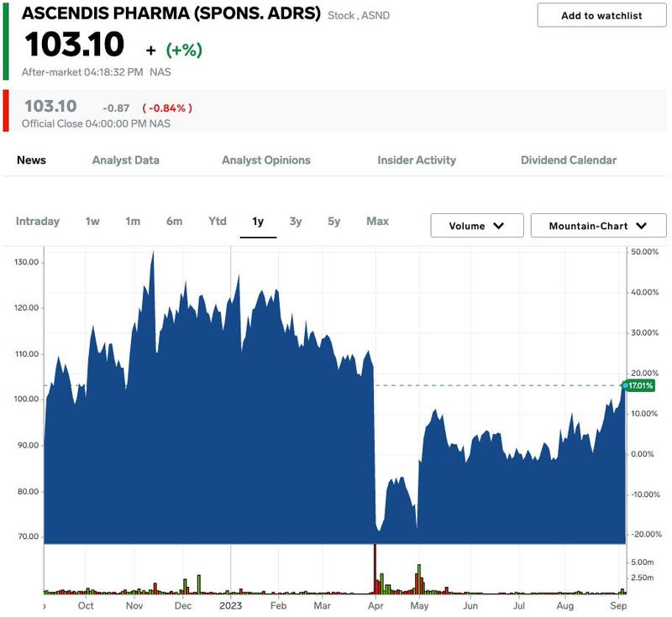The height and width of the screenshot is (617, 672).
Task: Click the 50.00% percent axis label
Action: (x=644, y=252)
